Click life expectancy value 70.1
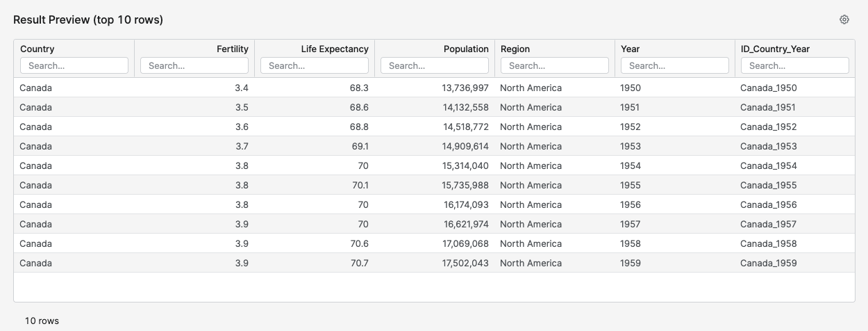Screen dimensions: 868x331 click(x=360, y=185)
